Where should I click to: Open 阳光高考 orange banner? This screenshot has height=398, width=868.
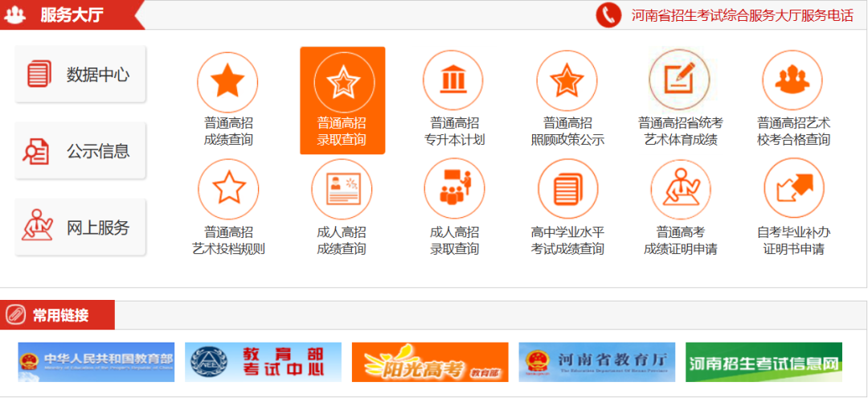click(430, 363)
